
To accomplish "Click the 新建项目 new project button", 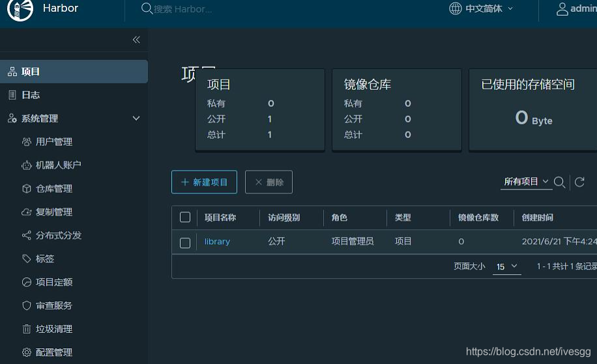I will coord(204,182).
